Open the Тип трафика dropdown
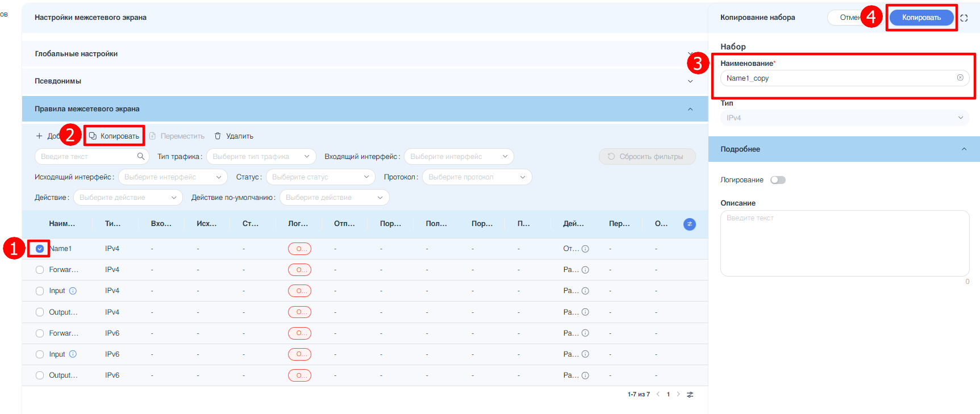Image resolution: width=980 pixels, height=414 pixels. (x=261, y=157)
